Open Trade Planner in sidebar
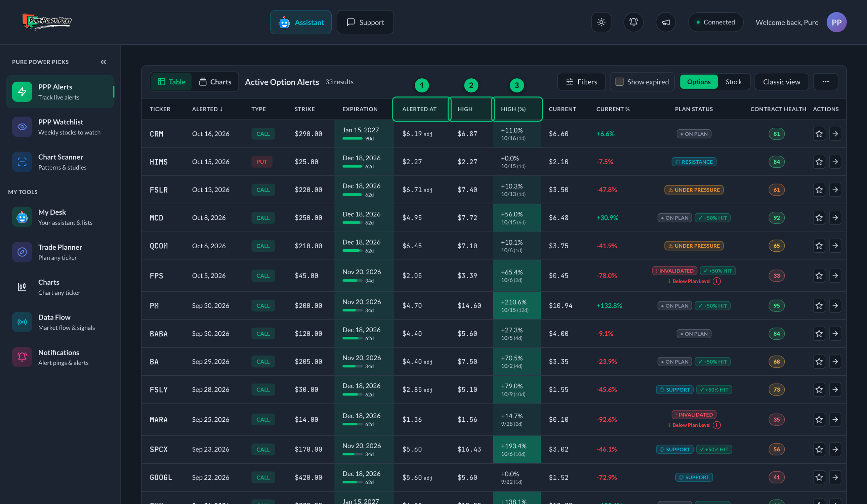This screenshot has height=504, width=867. [x=60, y=252]
